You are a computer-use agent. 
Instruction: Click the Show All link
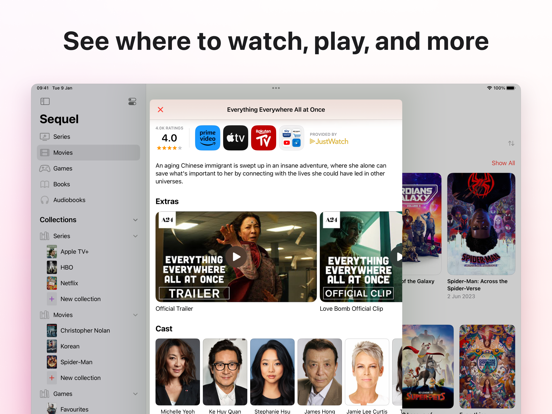(x=503, y=163)
